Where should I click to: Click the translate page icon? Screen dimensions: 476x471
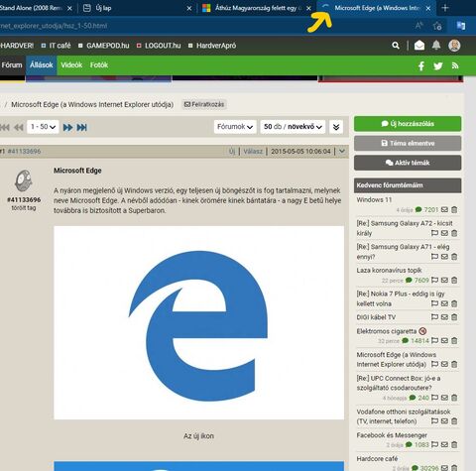[x=460, y=26]
